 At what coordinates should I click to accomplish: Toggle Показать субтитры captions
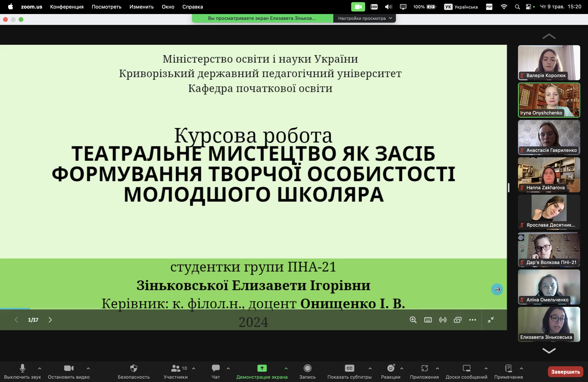[349, 371]
